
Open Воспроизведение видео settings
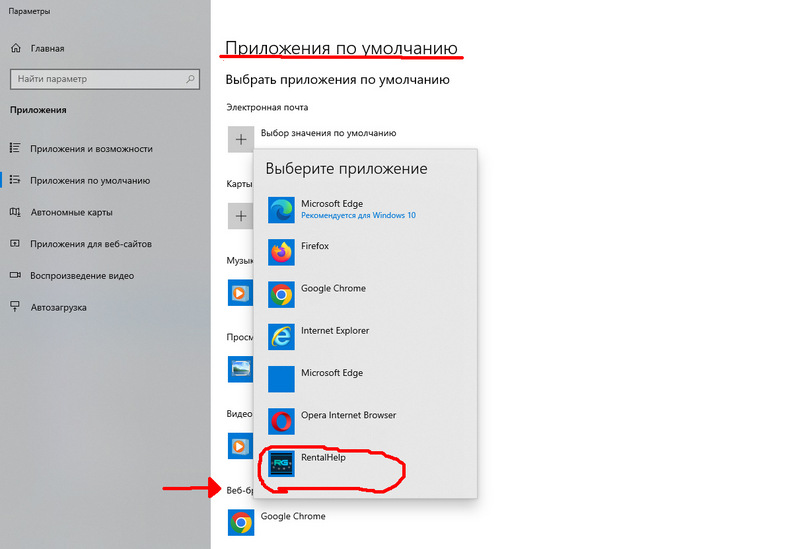(82, 276)
